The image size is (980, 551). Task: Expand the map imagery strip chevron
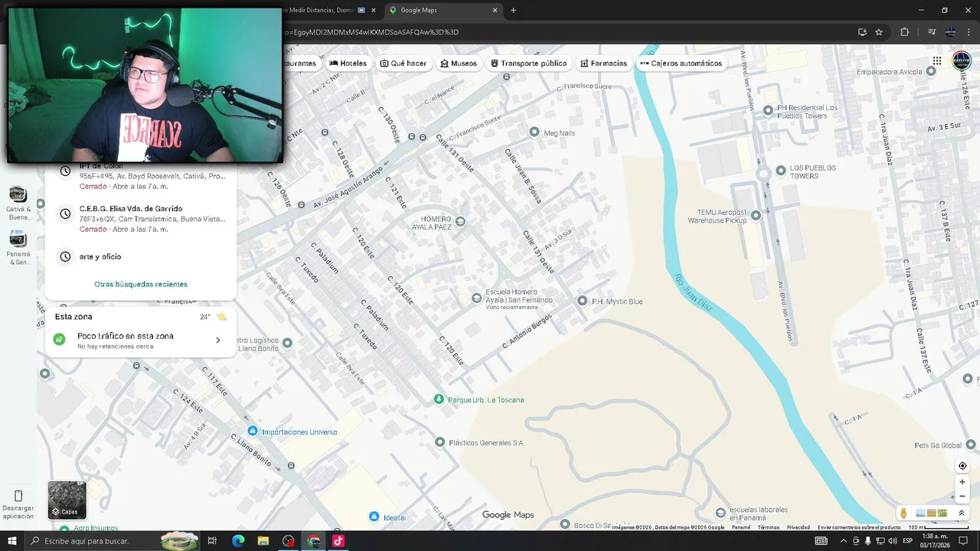[x=962, y=513]
